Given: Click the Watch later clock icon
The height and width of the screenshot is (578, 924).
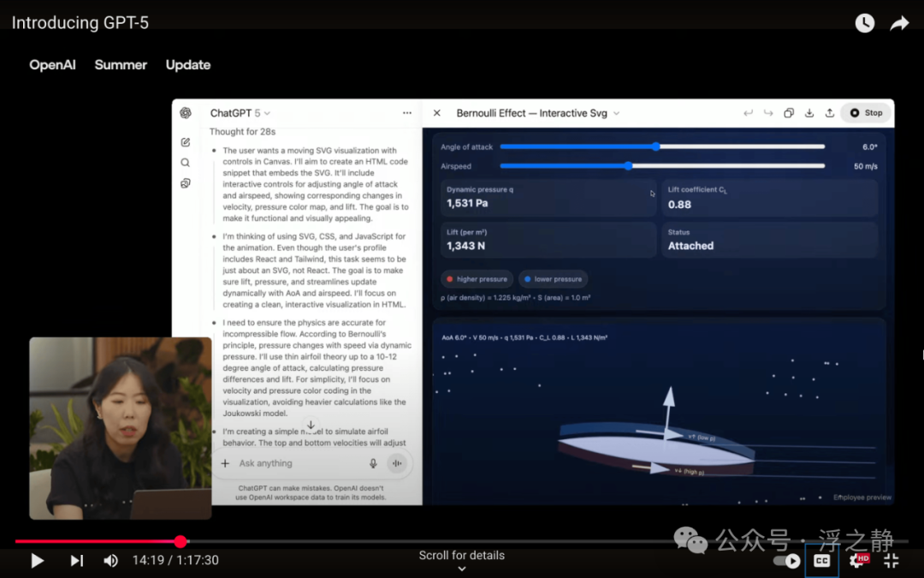Looking at the screenshot, I should point(864,23).
